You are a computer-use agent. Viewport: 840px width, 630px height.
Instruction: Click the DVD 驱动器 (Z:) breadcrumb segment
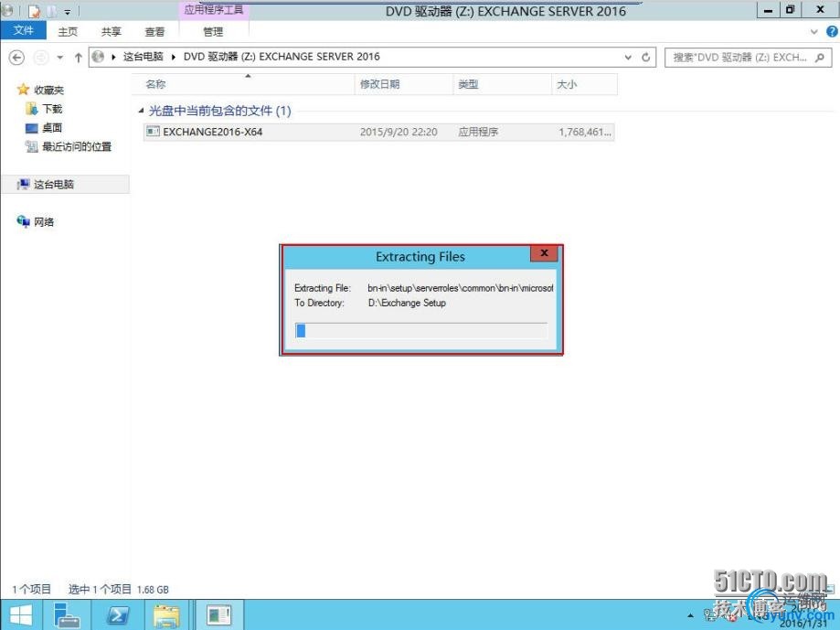[282, 57]
